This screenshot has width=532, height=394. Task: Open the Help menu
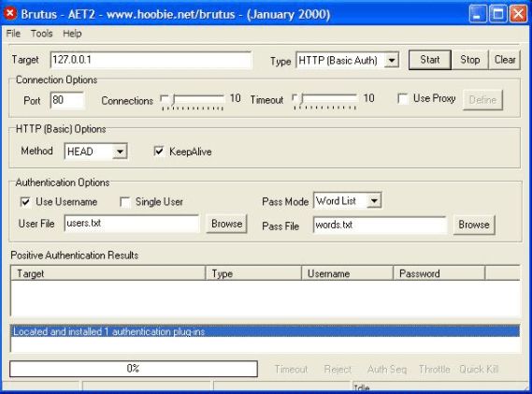[x=72, y=34]
